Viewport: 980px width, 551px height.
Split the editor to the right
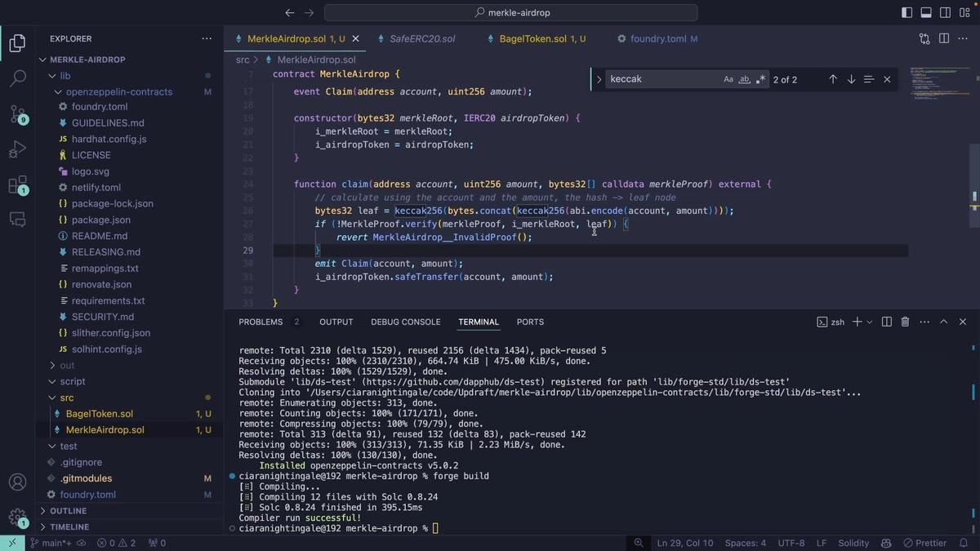(944, 38)
